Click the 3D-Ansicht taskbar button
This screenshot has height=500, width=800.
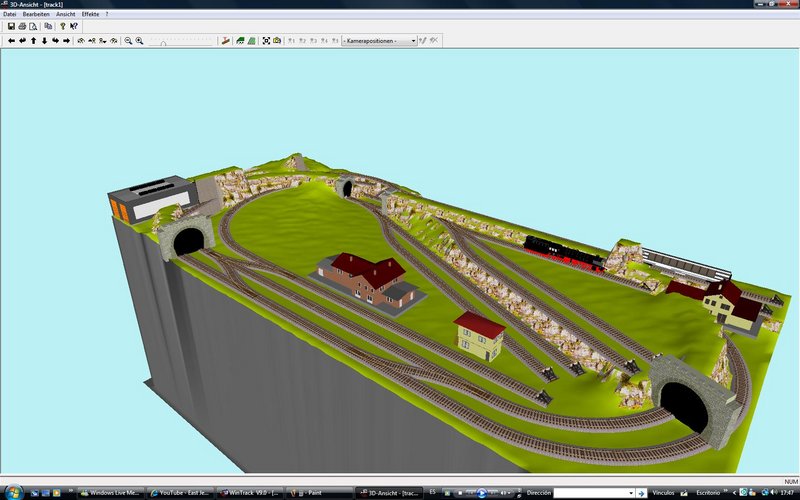click(x=389, y=493)
